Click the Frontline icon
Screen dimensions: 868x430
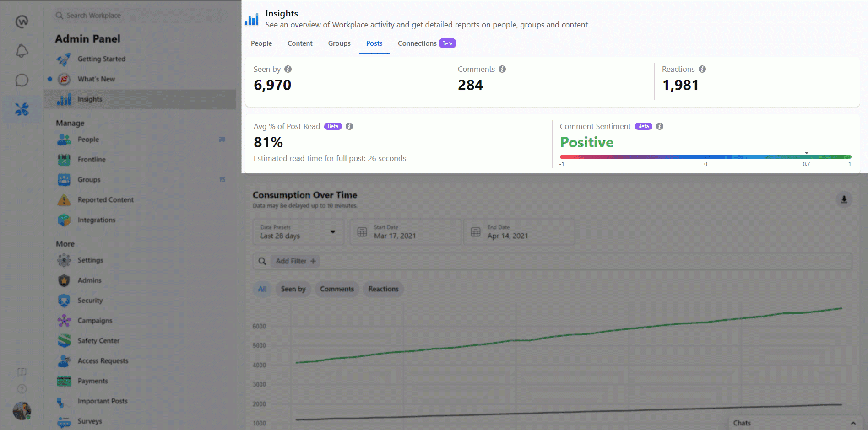(x=64, y=160)
